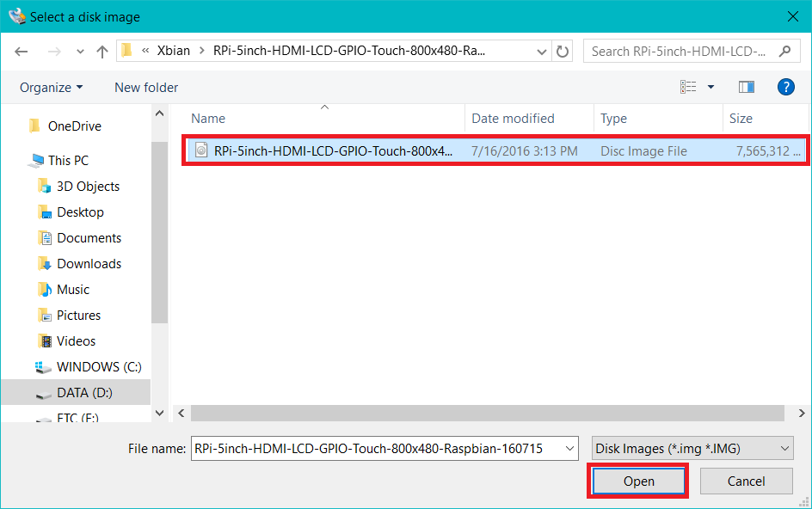
Task: Open the view options dropdown arrow
Action: 711,87
